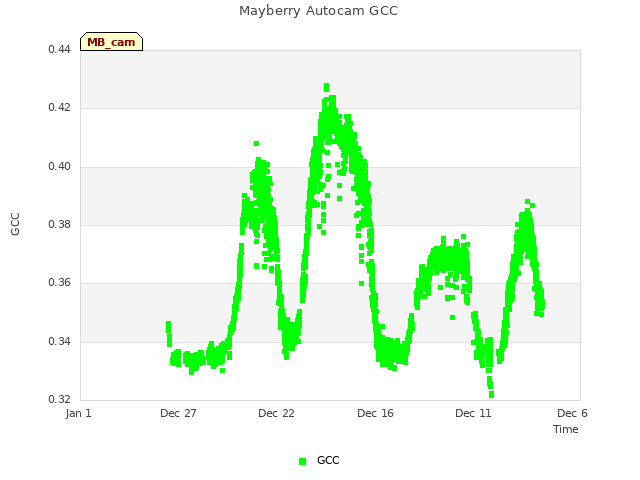This screenshot has width=640, height=480.
Task: Click the chart title Mayberry Autocam GCC
Action: (x=318, y=11)
